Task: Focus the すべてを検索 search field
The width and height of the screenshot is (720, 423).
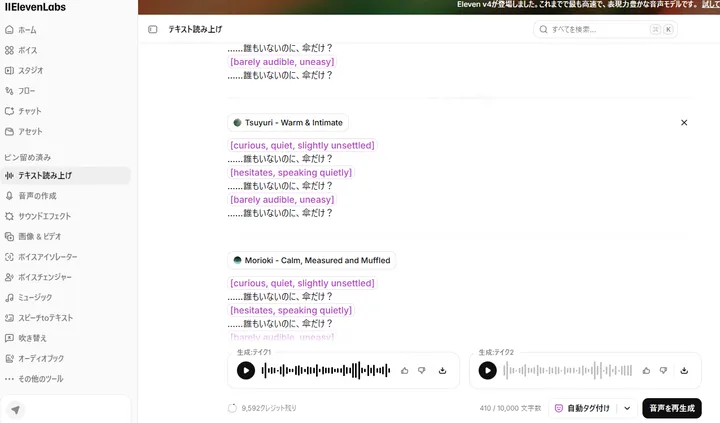Action: [605, 29]
